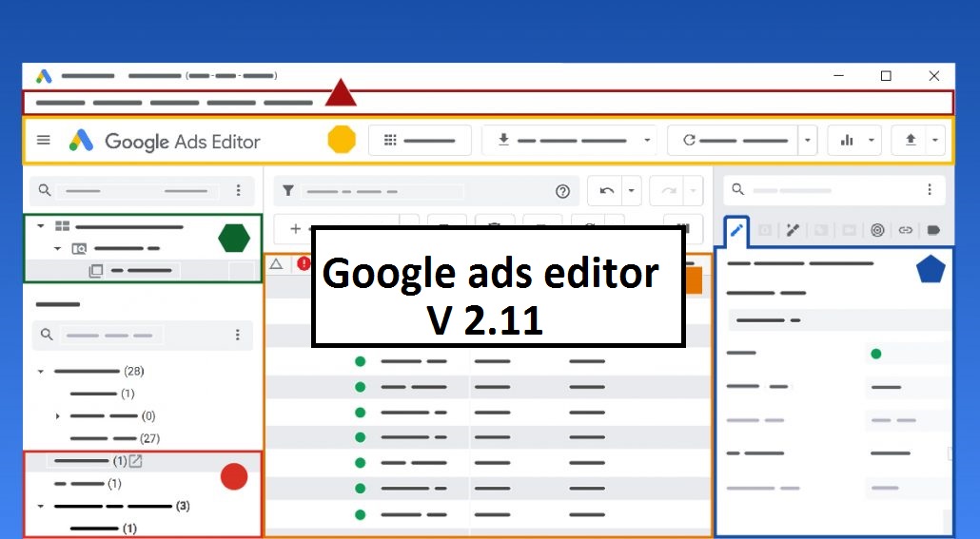The height and width of the screenshot is (539, 980).
Task: Click the link icon tab in right panel
Action: (905, 230)
